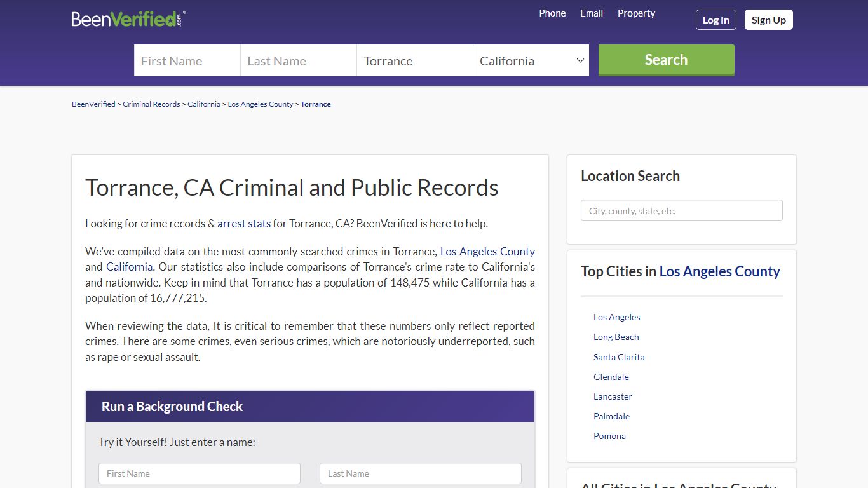The width and height of the screenshot is (868, 488).
Task: Focus background check Last Name field
Action: point(421,473)
